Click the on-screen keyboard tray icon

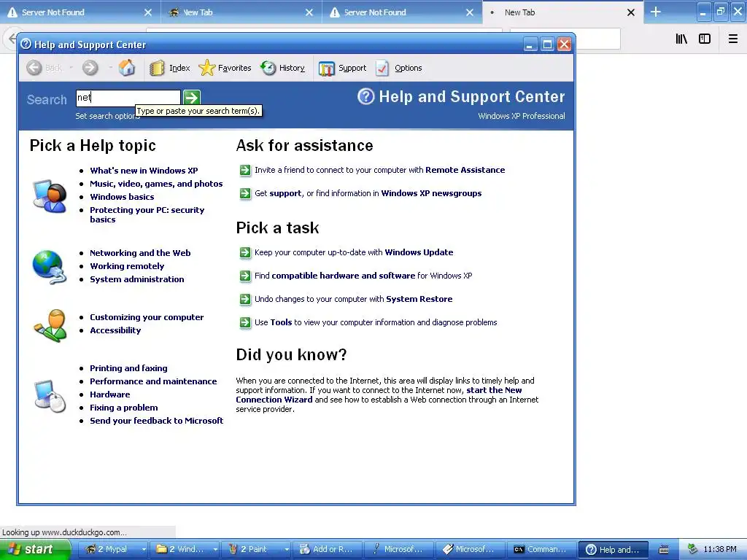(664, 550)
